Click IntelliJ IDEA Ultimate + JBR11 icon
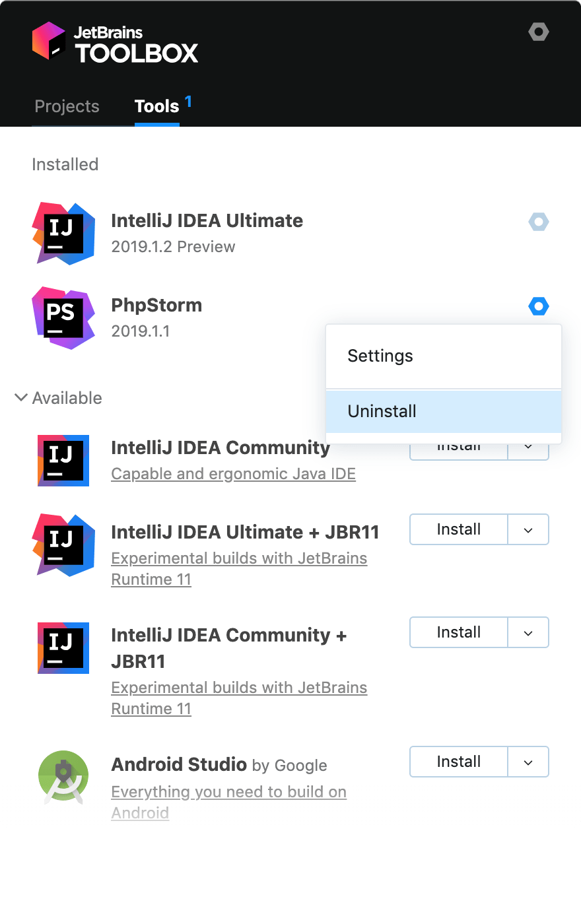 tap(63, 545)
